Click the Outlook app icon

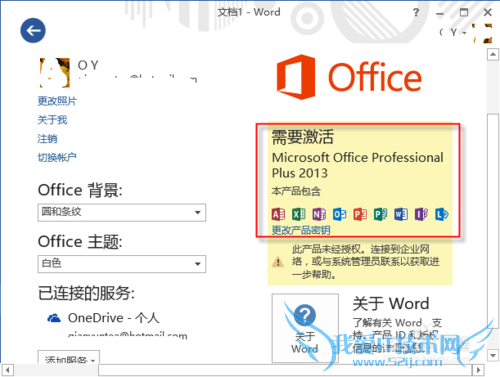(x=339, y=214)
